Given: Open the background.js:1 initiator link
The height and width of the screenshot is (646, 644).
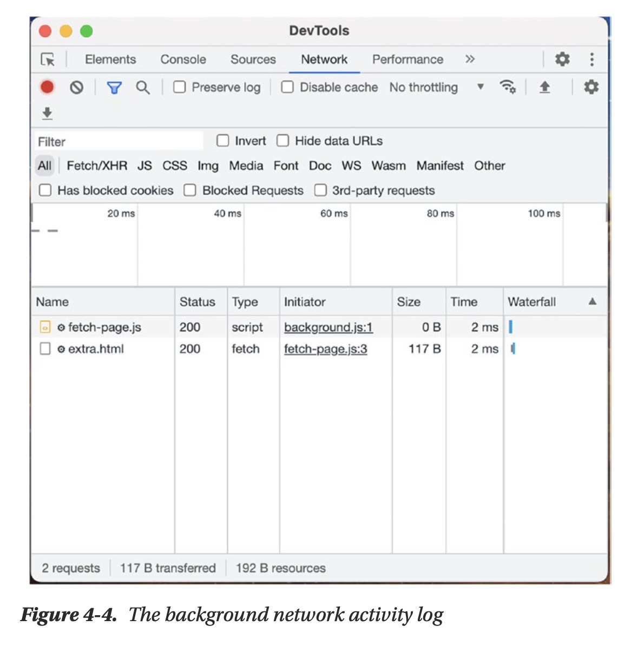Looking at the screenshot, I should pyautogui.click(x=328, y=327).
